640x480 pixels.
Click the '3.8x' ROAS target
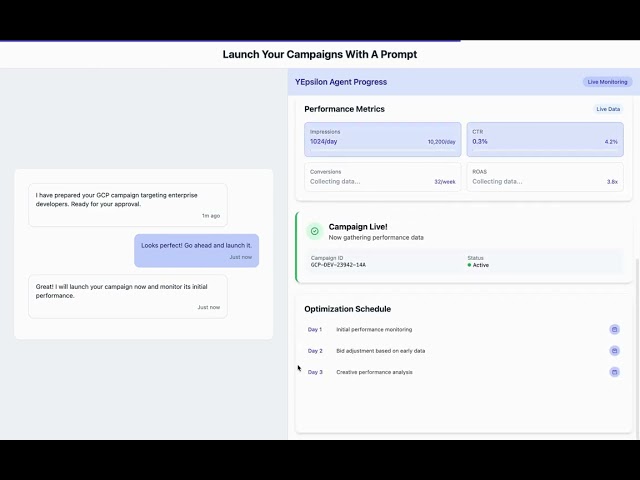612,182
